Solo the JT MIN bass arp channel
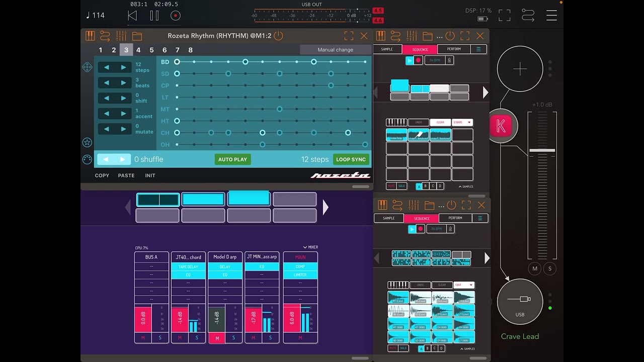 coord(270,338)
